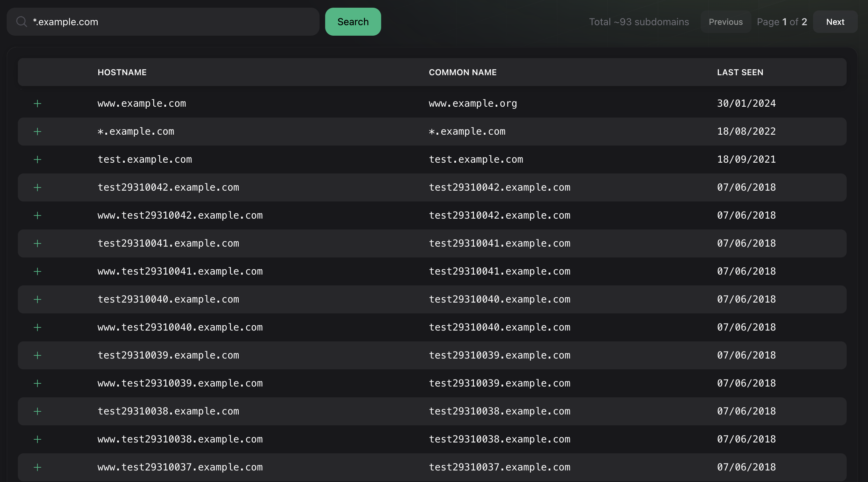868x482 pixels.
Task: Click plus icon for www.test29310042.example.com
Action: pos(37,215)
